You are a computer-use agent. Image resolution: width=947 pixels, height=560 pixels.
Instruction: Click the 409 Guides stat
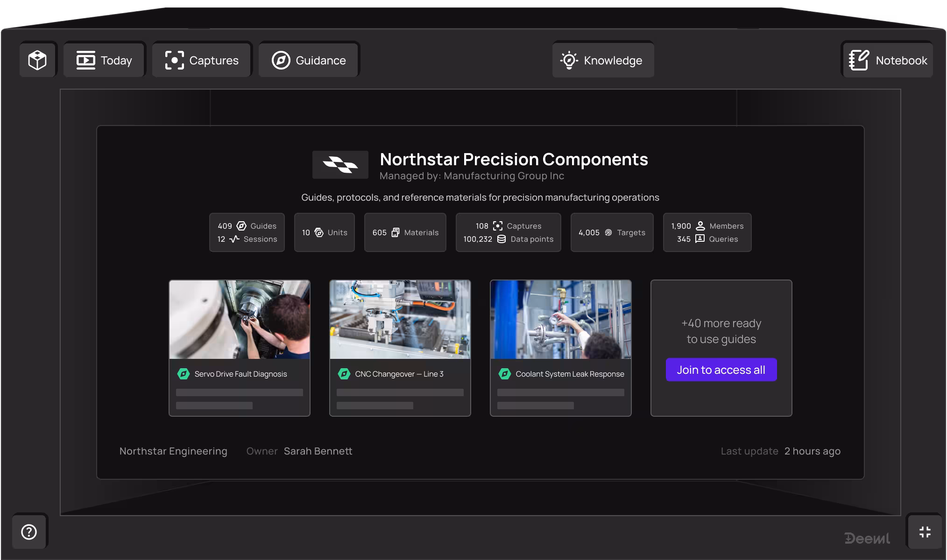[247, 226]
